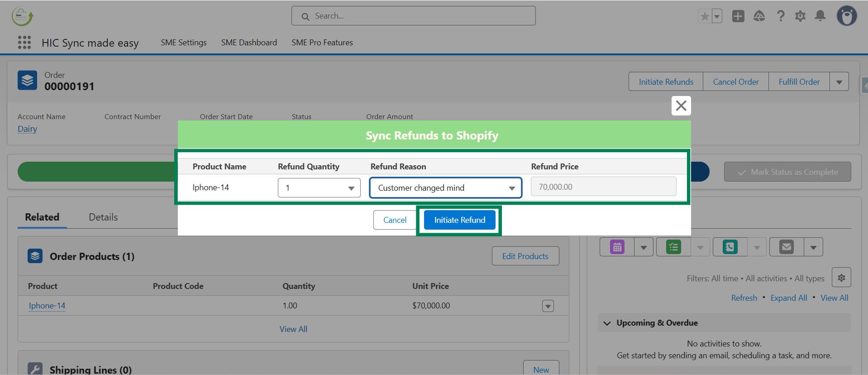Open the New Event options dropdown arrow
The image size is (868, 375).
click(x=644, y=247)
